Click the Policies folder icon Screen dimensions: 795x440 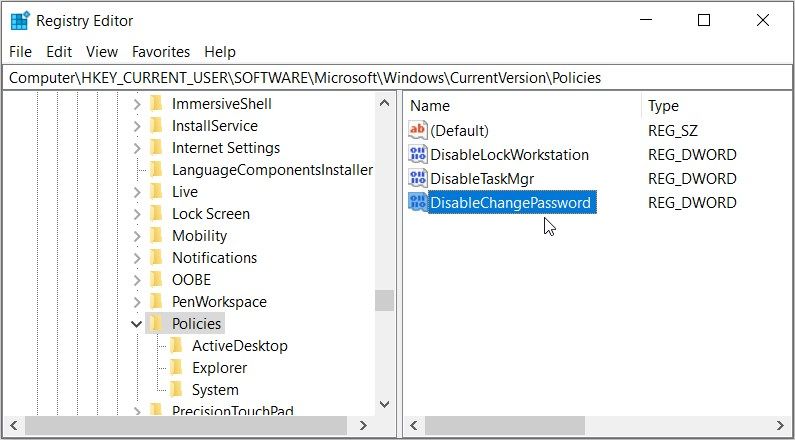[x=156, y=323]
